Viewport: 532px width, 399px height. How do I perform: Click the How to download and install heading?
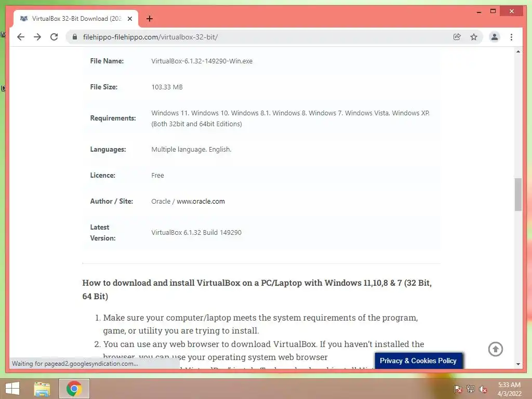(257, 289)
